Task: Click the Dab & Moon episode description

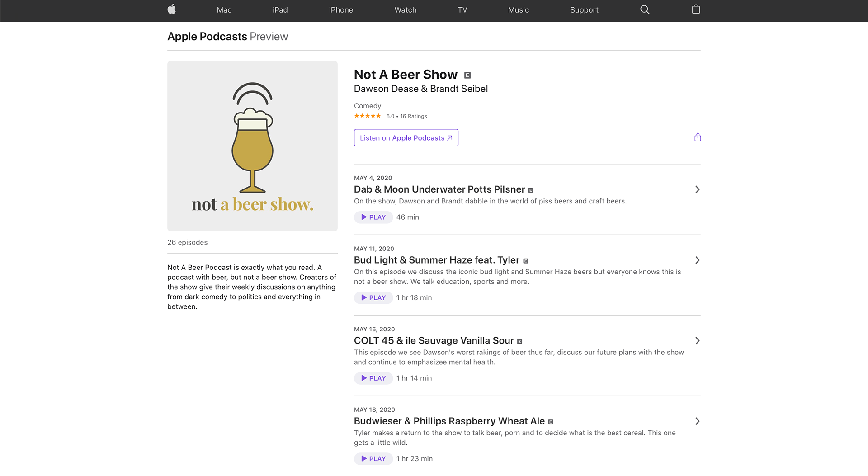Action: [490, 201]
